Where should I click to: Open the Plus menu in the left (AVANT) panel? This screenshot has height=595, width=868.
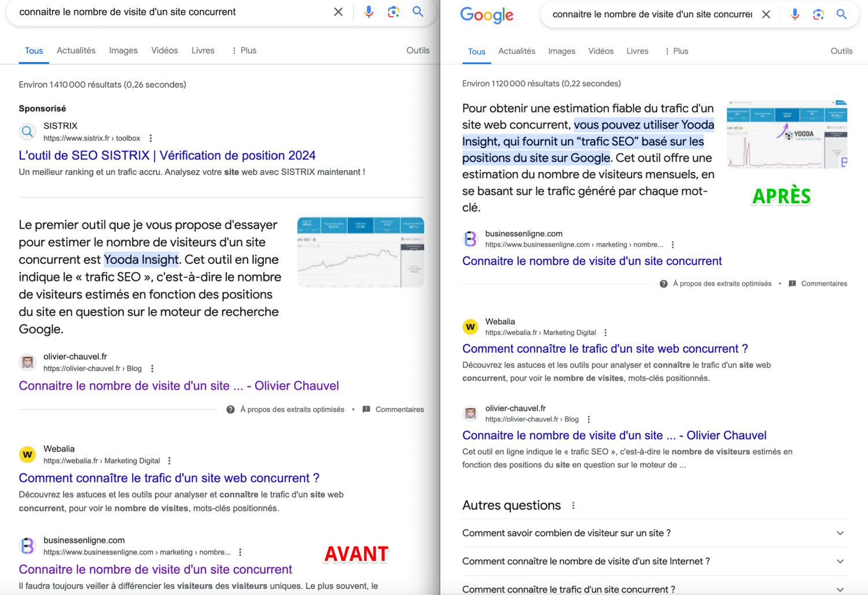(244, 50)
